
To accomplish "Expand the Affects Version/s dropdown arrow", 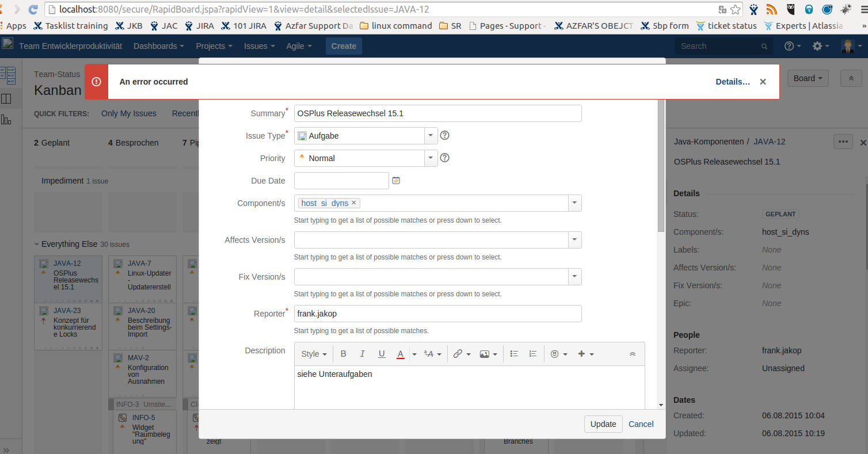I will [x=575, y=240].
